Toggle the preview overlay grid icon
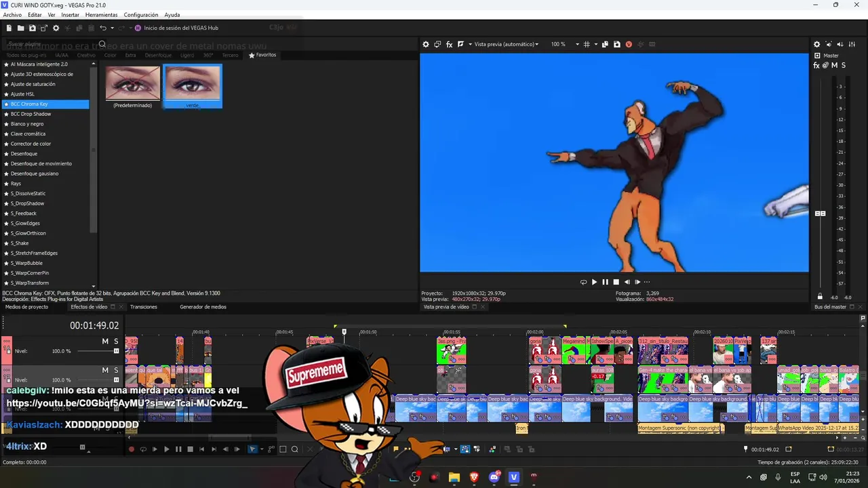The height and width of the screenshot is (488, 868). (x=587, y=44)
